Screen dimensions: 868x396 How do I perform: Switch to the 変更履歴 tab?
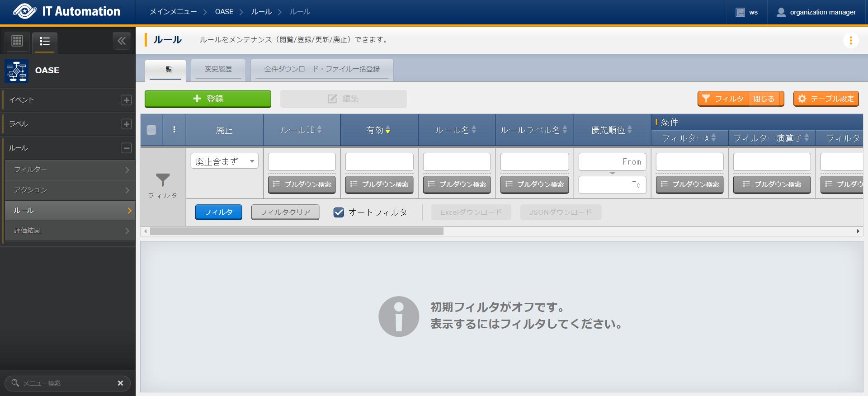tap(218, 69)
